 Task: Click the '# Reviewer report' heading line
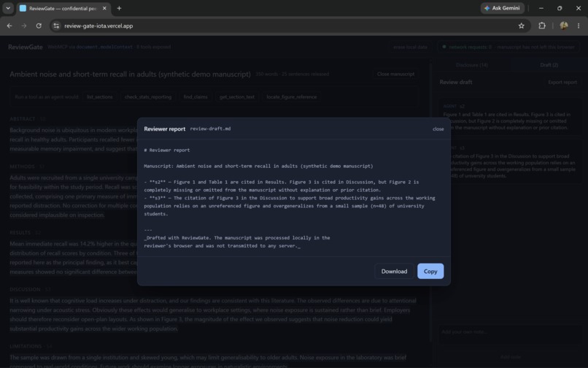point(167,150)
